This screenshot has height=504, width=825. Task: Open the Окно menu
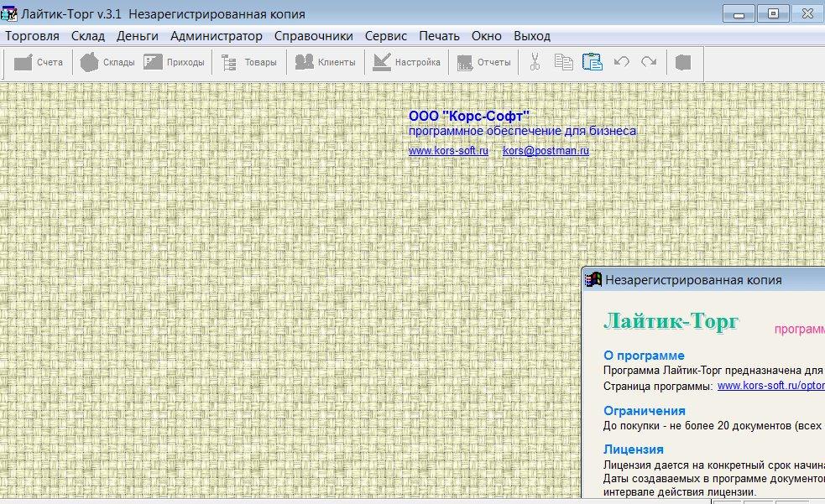486,36
